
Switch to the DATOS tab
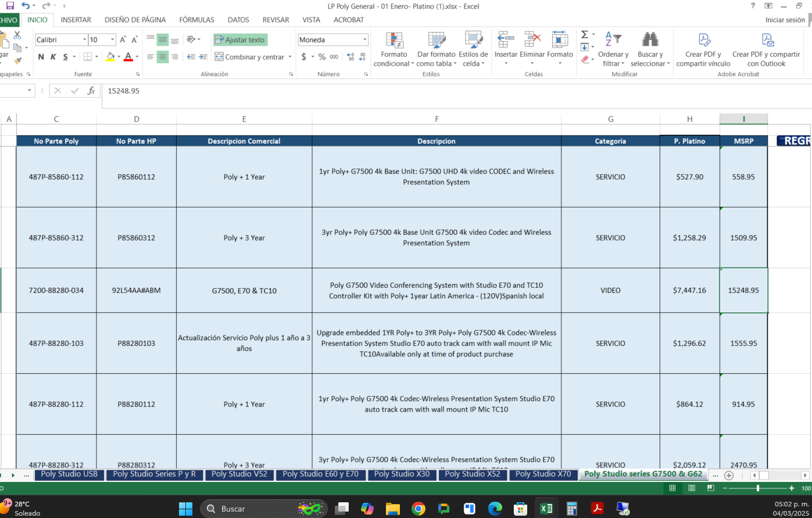pyautogui.click(x=238, y=20)
